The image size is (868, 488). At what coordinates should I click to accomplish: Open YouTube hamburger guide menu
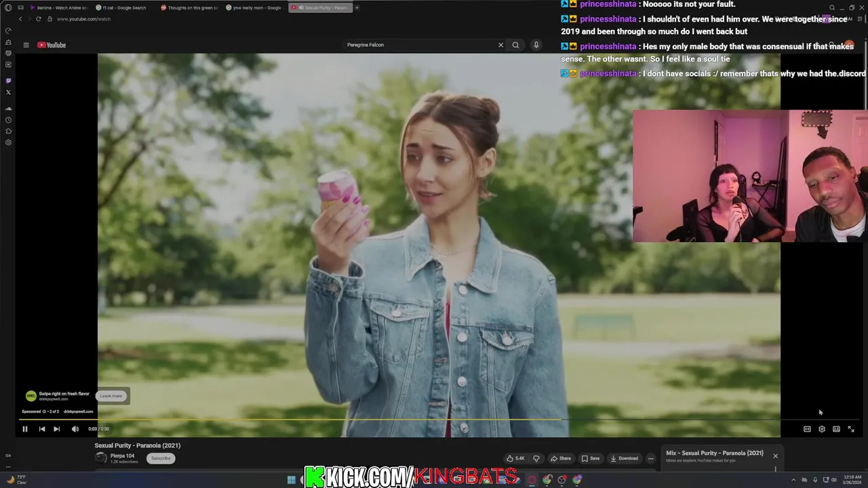(26, 45)
